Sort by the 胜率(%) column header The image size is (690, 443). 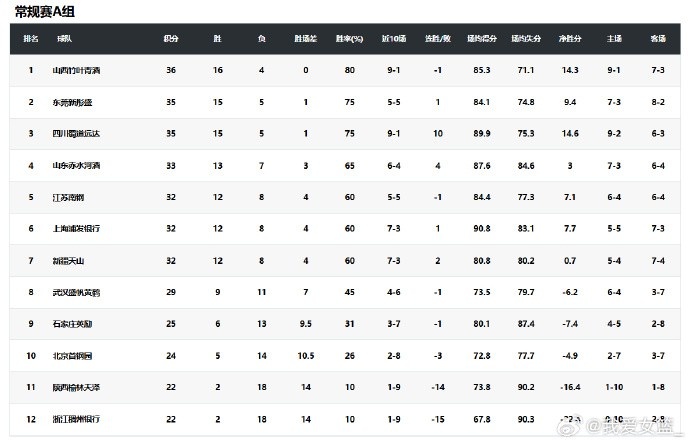pos(349,38)
